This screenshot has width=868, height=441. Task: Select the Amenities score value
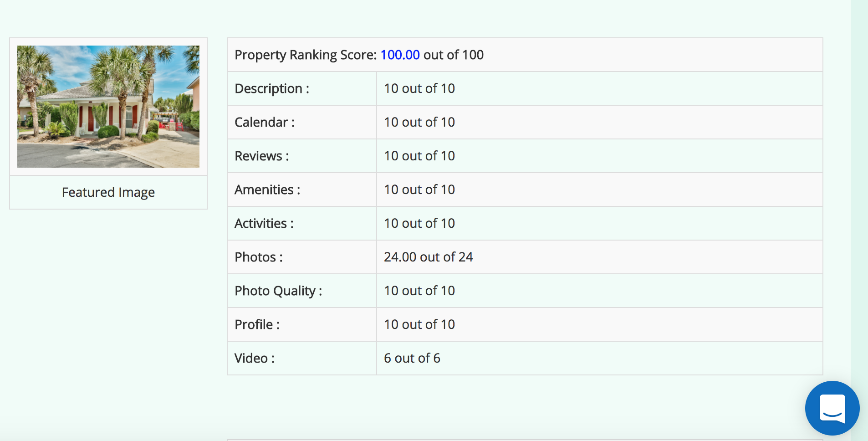pyautogui.click(x=419, y=190)
